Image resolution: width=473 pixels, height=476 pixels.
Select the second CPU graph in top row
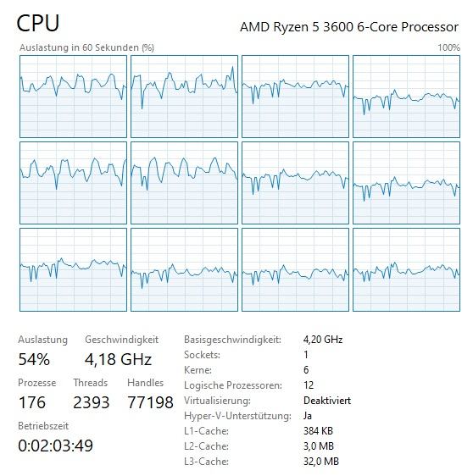click(x=185, y=97)
